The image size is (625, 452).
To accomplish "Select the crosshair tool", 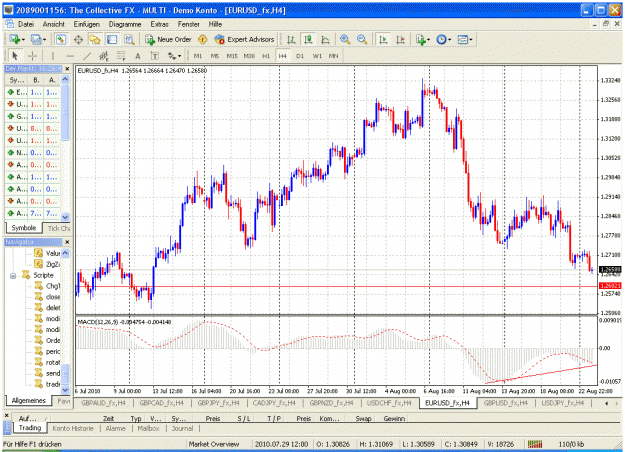I will click(x=32, y=56).
